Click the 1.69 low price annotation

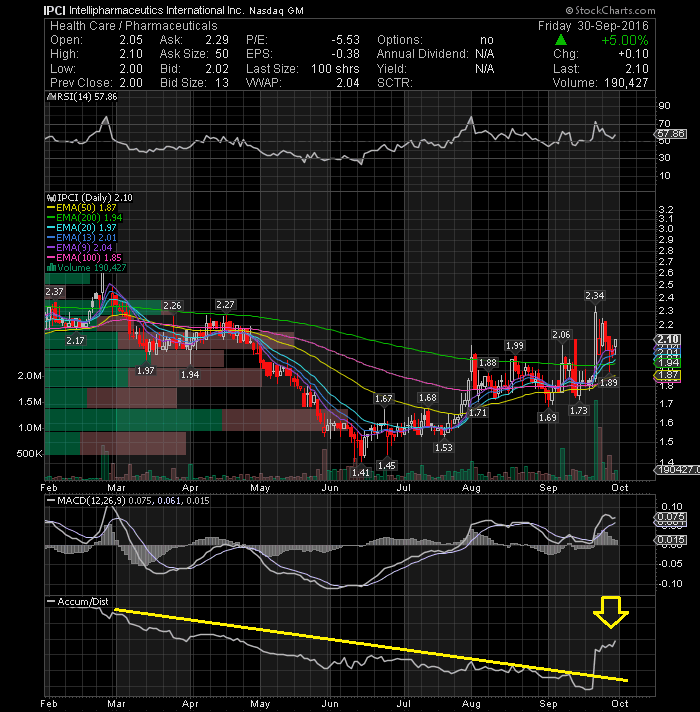click(x=548, y=417)
